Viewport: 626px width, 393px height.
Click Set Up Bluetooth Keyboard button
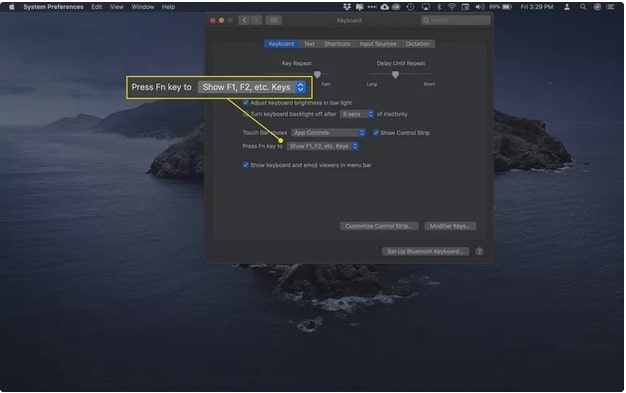coord(425,251)
